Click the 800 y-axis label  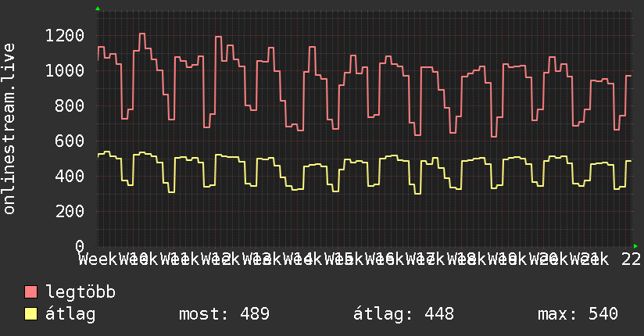[70, 106]
